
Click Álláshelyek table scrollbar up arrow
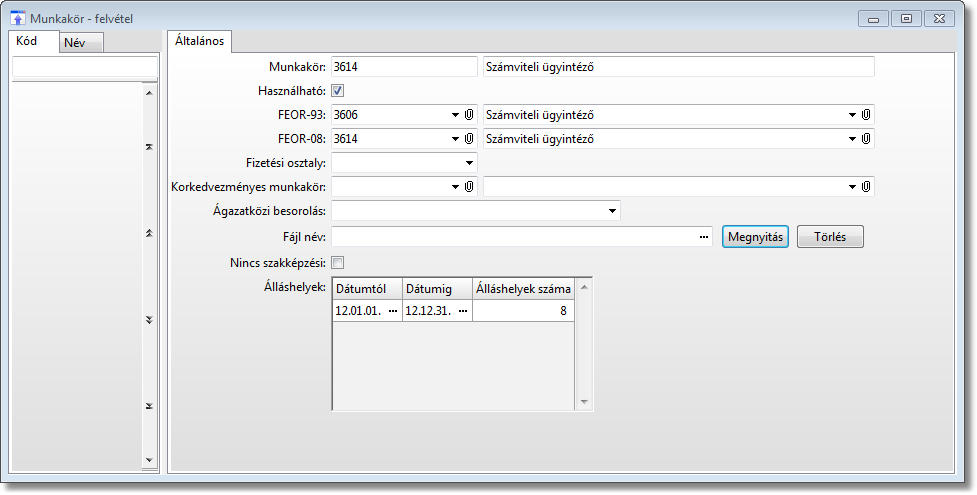(584, 287)
